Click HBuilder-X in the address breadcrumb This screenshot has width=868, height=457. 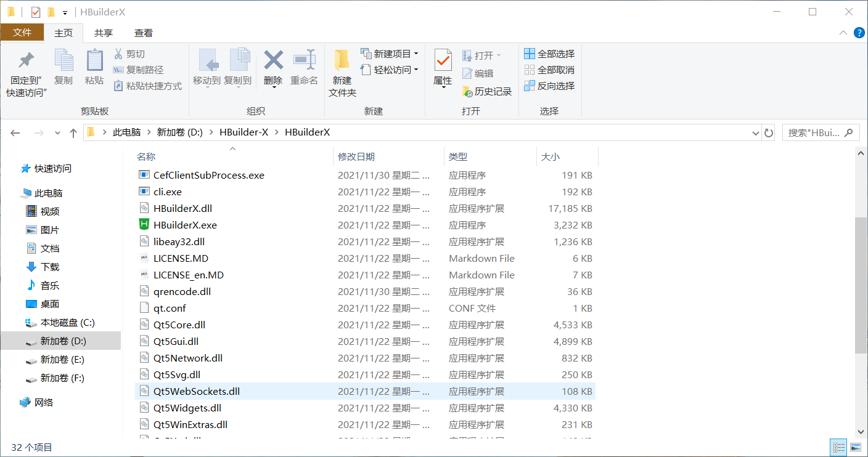tap(244, 132)
